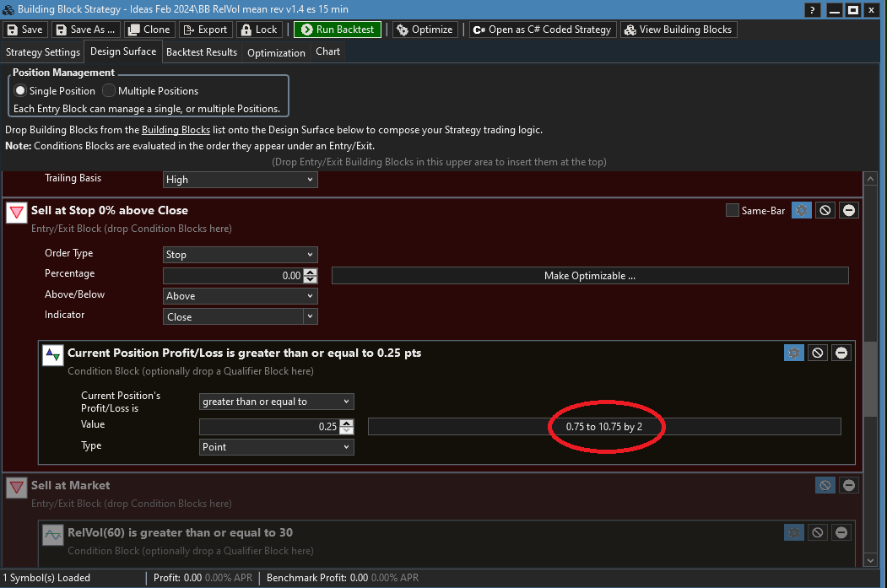Switch to the Backtest Results tab
Screen dimensions: 887x588
[x=201, y=52]
